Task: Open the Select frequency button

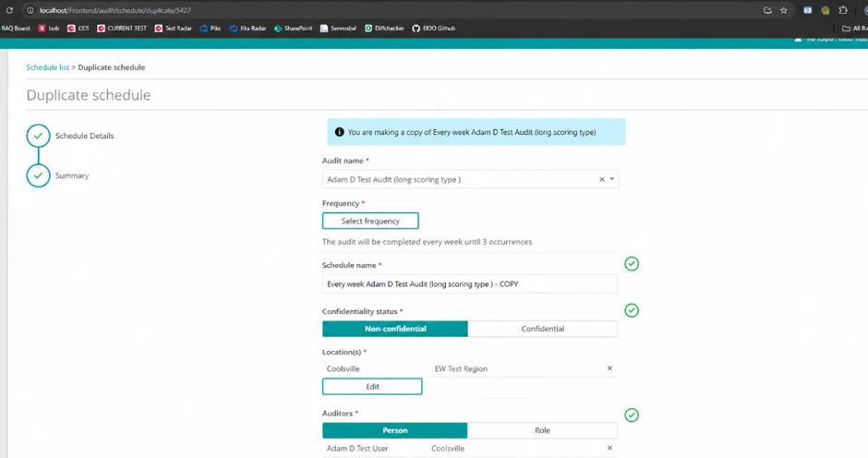Action: 370,221
